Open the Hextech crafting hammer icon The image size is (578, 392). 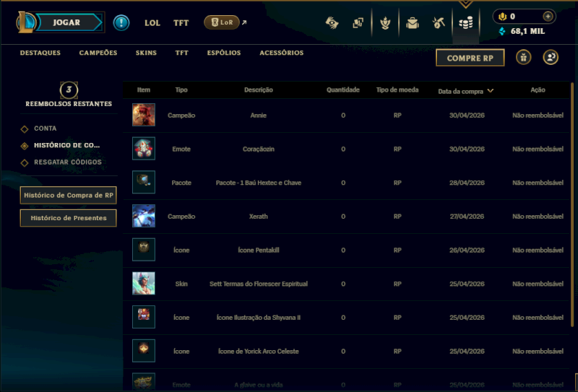click(439, 23)
